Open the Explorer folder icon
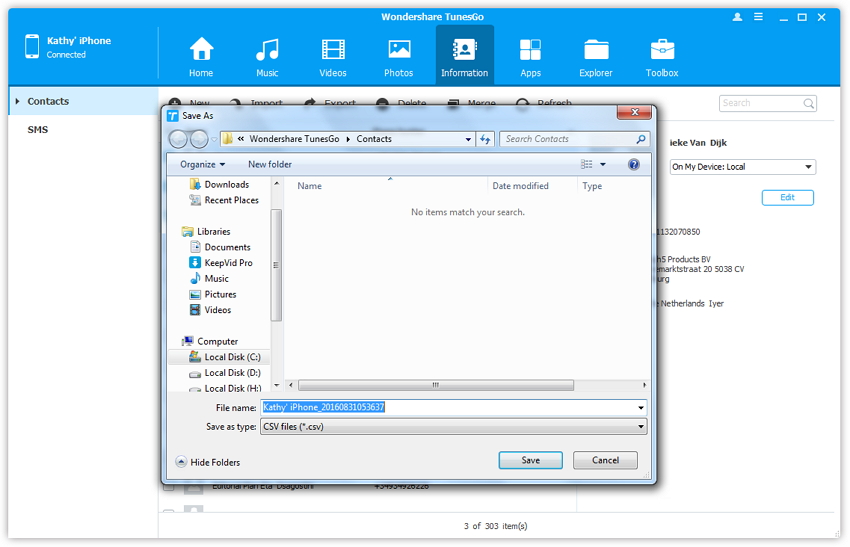 [x=596, y=50]
